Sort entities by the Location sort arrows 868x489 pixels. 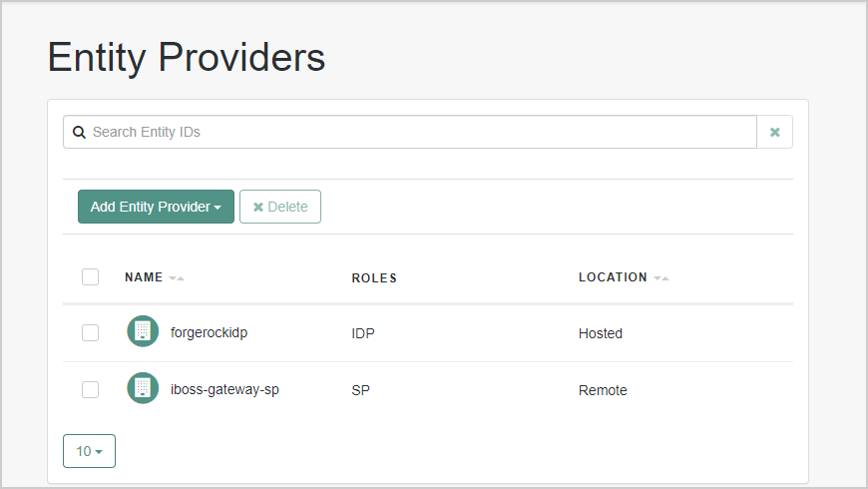pyautogui.click(x=661, y=278)
